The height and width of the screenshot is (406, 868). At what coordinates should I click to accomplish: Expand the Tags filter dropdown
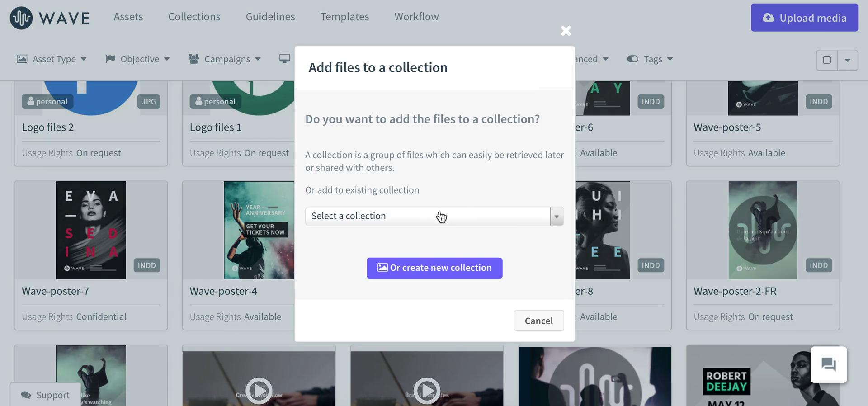(650, 59)
